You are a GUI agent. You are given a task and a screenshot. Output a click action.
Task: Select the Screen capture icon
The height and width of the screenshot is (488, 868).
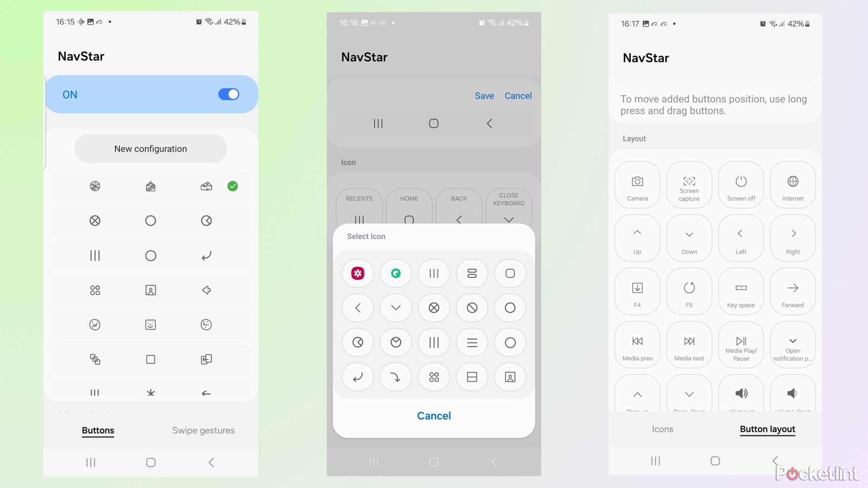point(689,184)
